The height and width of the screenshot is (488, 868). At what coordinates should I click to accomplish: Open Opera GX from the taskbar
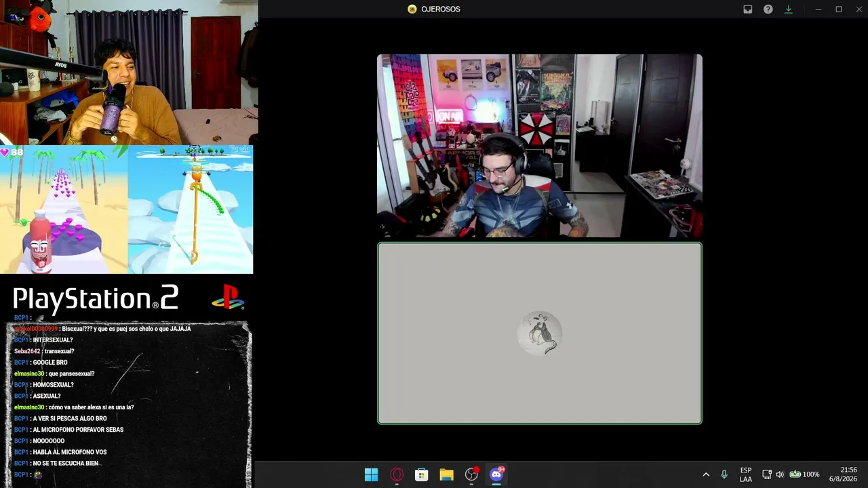point(397,474)
